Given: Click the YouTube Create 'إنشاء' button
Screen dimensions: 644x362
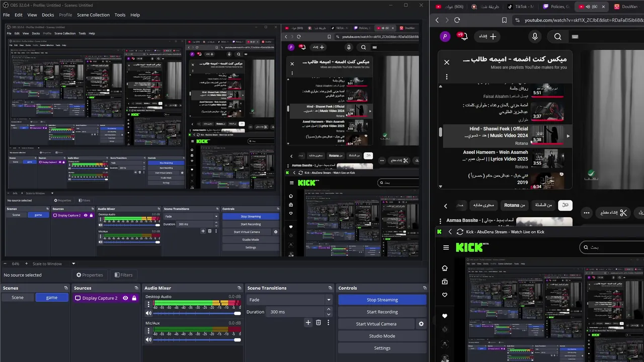Looking at the screenshot, I should click(x=488, y=36).
